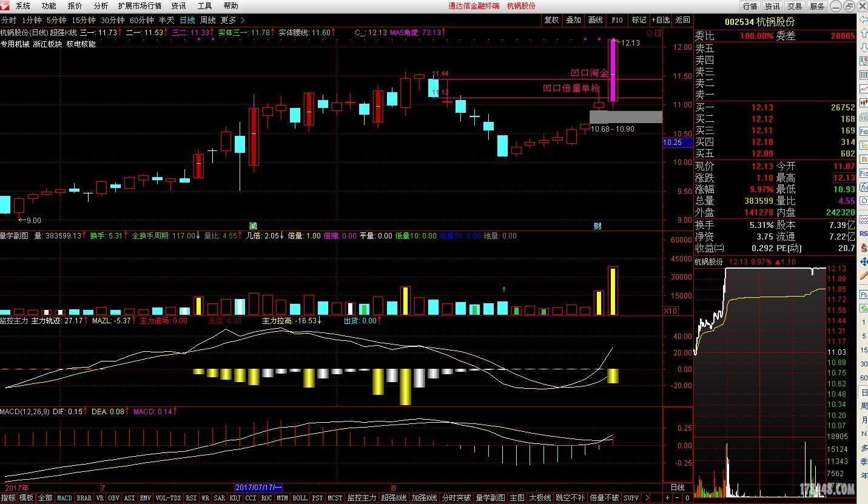The height and width of the screenshot is (504, 868).
Task: Open the 功能 menu
Action: [49, 6]
